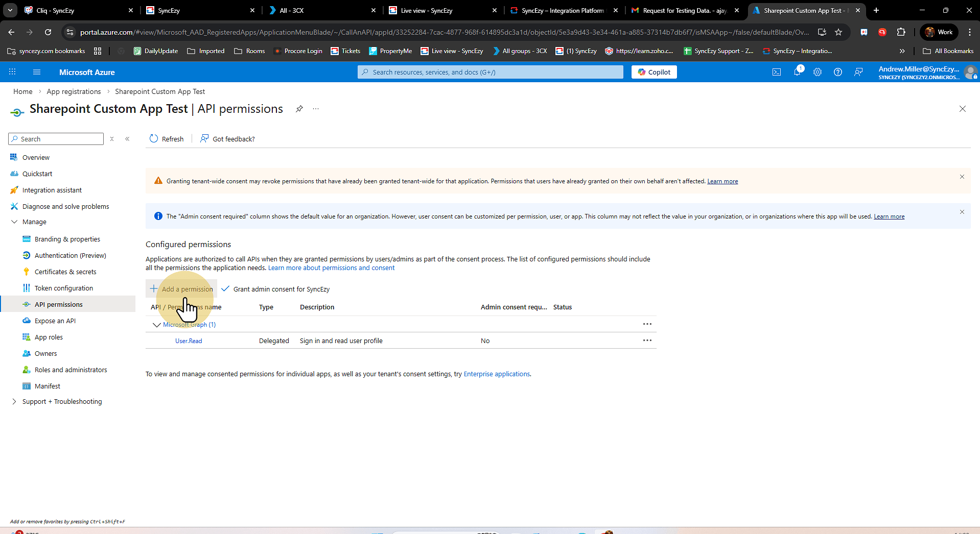This screenshot has height=534, width=980.
Task: Expand Support + Troubleshooting section
Action: 14,402
